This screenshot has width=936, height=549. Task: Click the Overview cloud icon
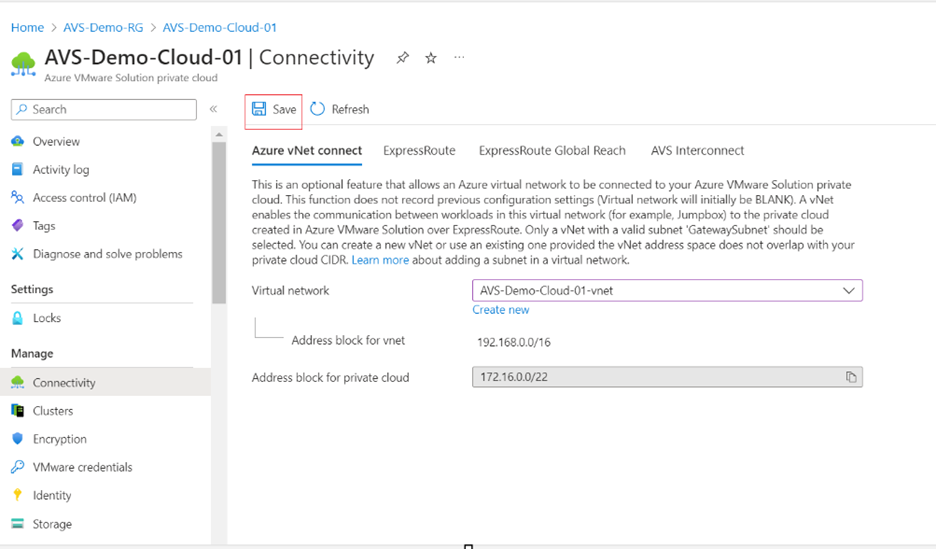pos(17,141)
